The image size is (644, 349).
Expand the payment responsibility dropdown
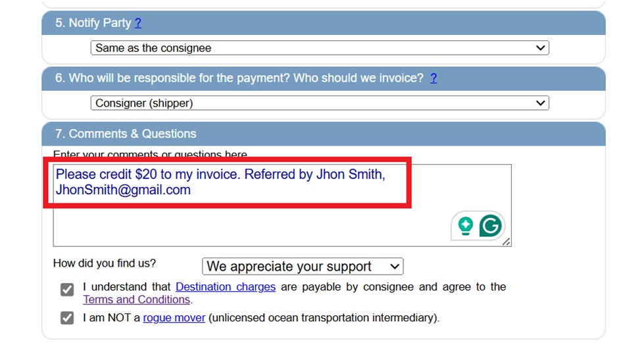coord(319,103)
